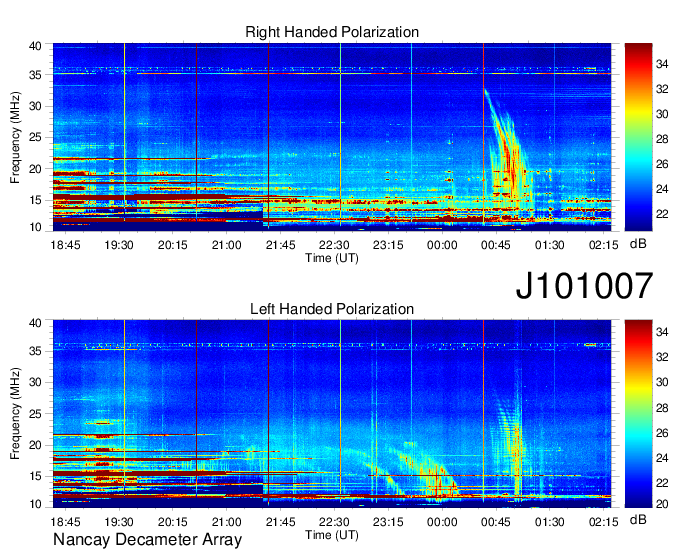Click the "21:00" time tick under Left Handed plot
This screenshot has width=680, height=552.
click(x=226, y=522)
